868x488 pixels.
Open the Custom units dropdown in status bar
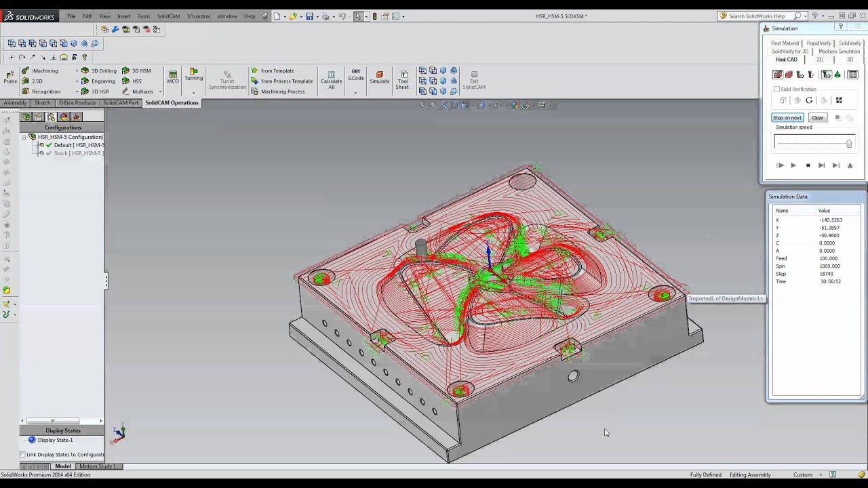[819, 474]
